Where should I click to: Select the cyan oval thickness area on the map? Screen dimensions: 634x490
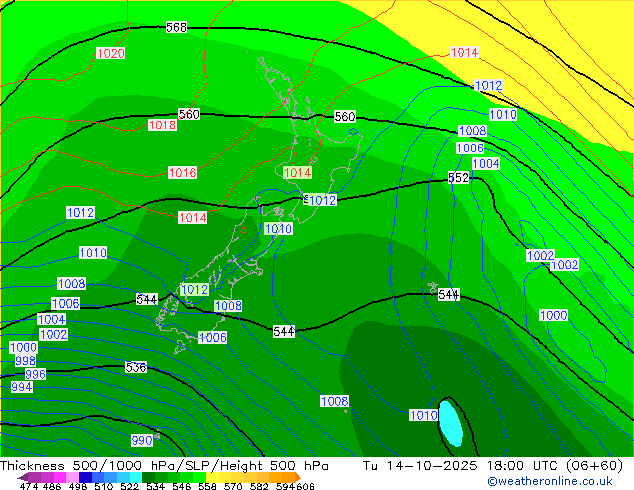click(x=450, y=423)
